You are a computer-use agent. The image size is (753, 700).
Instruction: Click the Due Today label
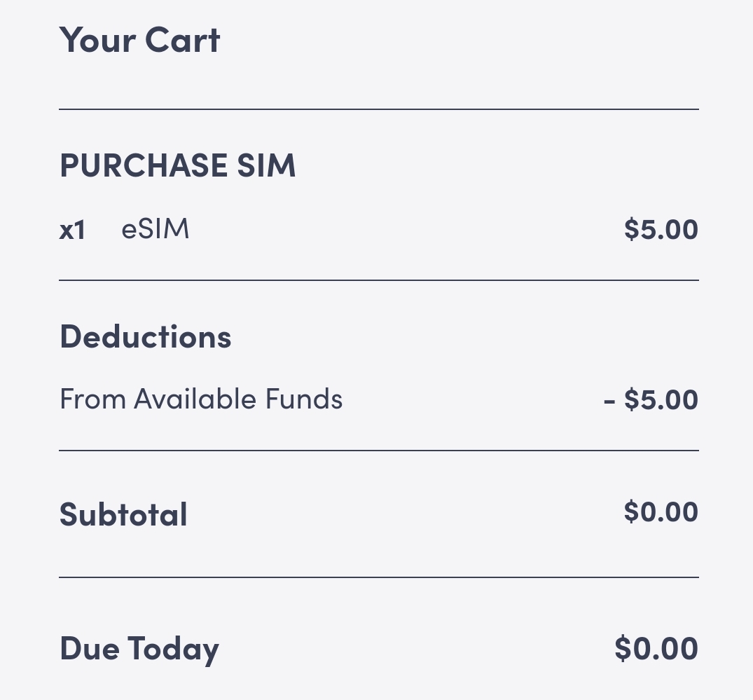tap(139, 648)
